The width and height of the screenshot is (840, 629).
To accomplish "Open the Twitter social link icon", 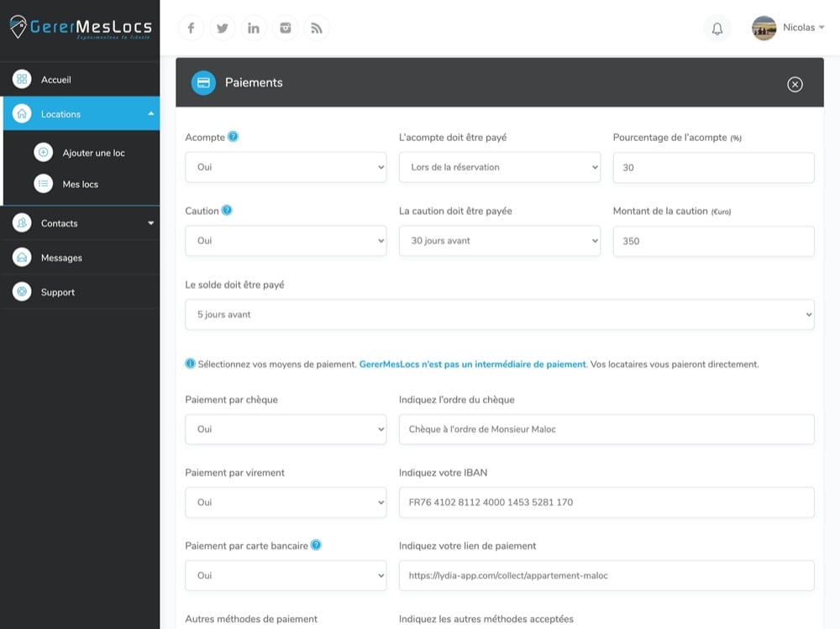I will pos(223,28).
